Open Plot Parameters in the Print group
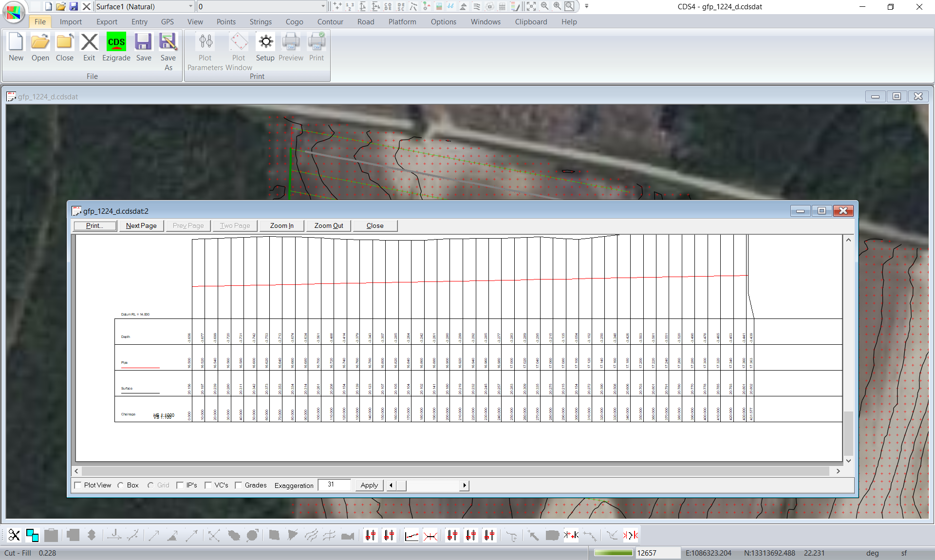This screenshot has width=935, height=560. point(205,42)
